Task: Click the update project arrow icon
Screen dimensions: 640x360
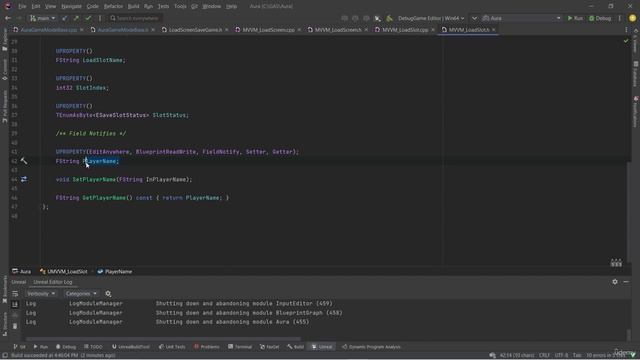Action: pos(64,18)
